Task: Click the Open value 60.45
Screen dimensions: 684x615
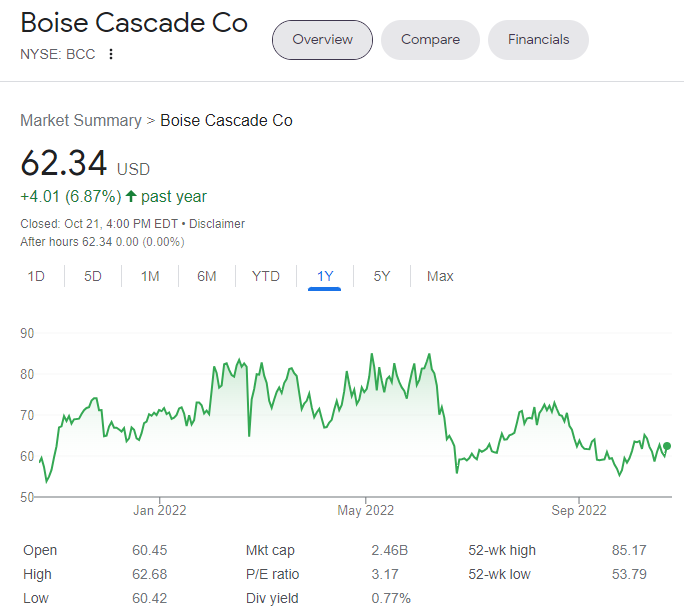Action: (150, 550)
